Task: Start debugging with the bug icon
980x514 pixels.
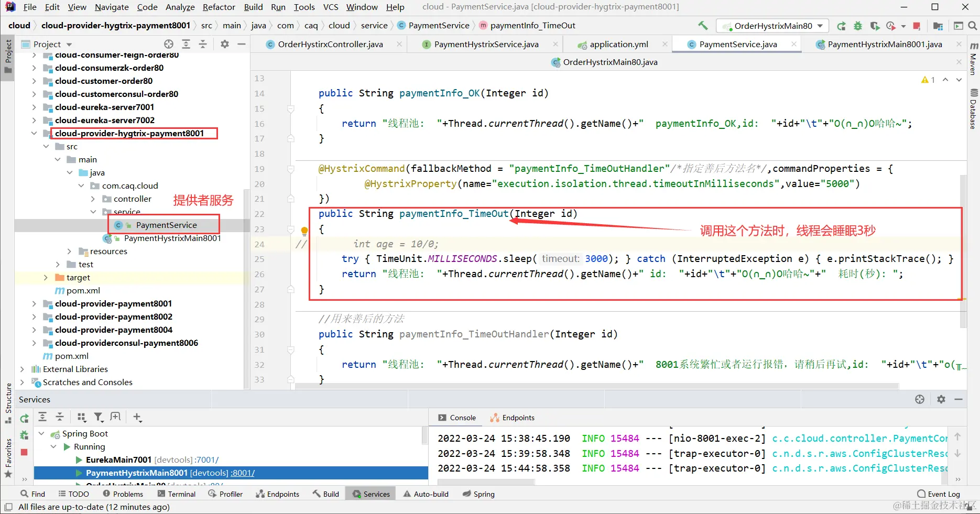Action: pyautogui.click(x=858, y=26)
